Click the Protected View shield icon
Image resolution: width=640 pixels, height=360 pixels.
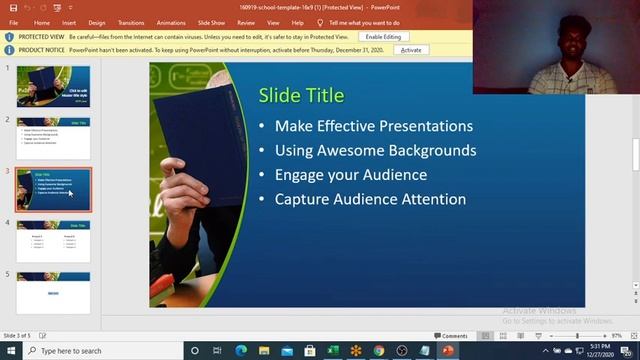(x=9, y=37)
